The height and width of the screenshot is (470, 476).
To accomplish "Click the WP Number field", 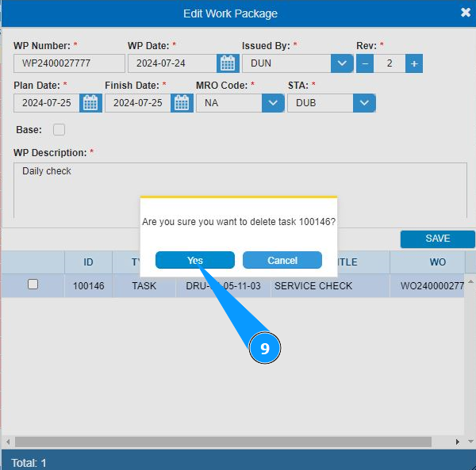I will coord(69,63).
